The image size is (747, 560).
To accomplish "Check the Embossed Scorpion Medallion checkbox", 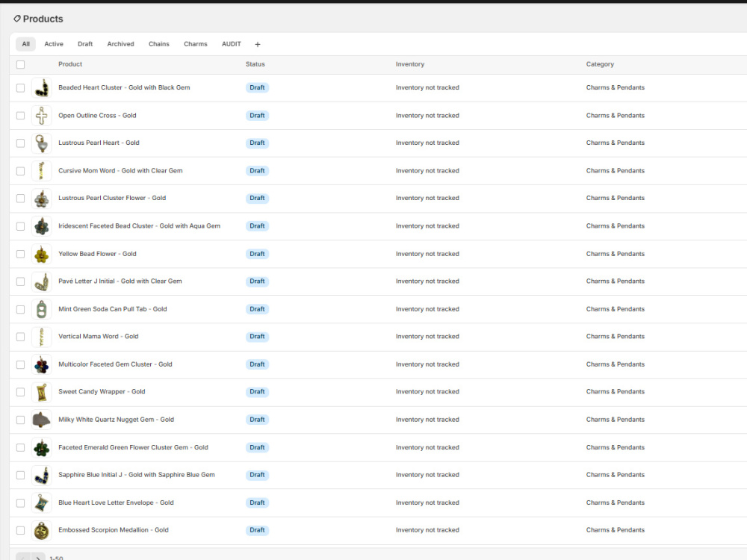I will (x=20, y=530).
